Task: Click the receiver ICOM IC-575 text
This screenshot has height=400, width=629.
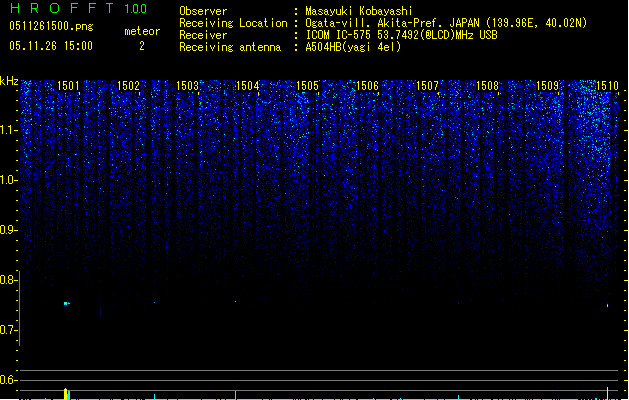Action: (401, 35)
